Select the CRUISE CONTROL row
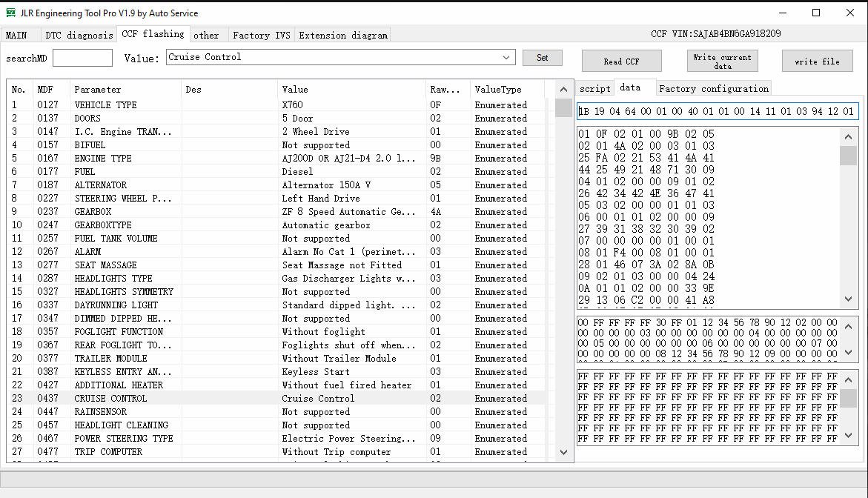Viewport: 868px width, 498px height. (x=276, y=399)
